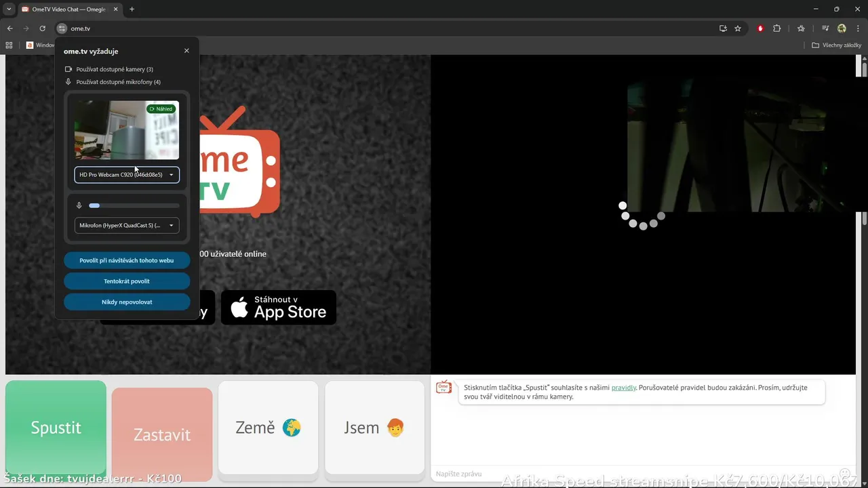Click the local camera feed preview
Screen dimensions: 868x488
pos(741,145)
